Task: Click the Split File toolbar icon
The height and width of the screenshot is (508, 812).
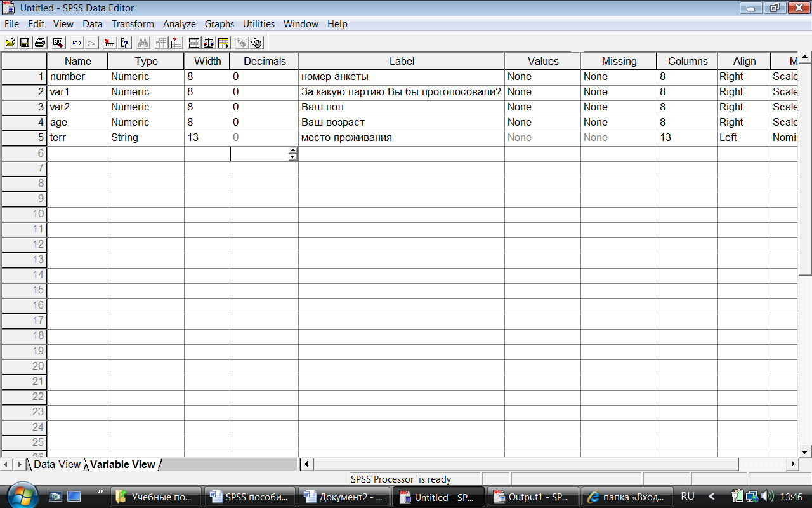Action: coord(194,43)
